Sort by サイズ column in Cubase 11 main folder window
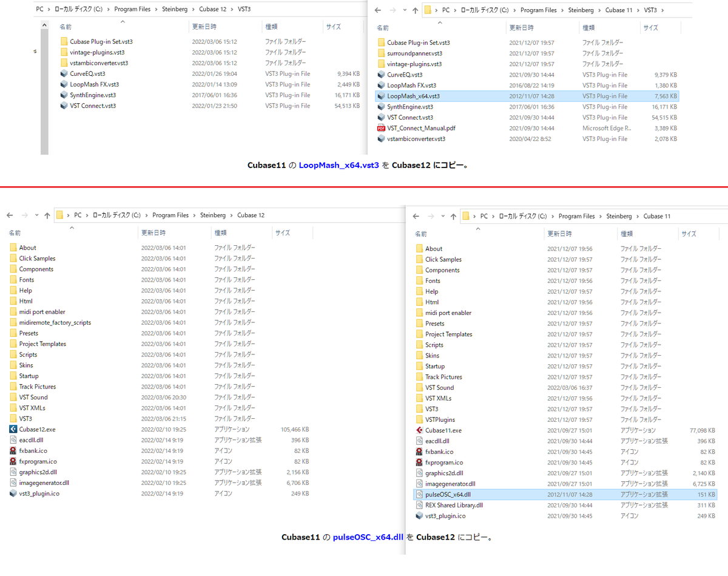The height and width of the screenshot is (576, 728). 689,234
